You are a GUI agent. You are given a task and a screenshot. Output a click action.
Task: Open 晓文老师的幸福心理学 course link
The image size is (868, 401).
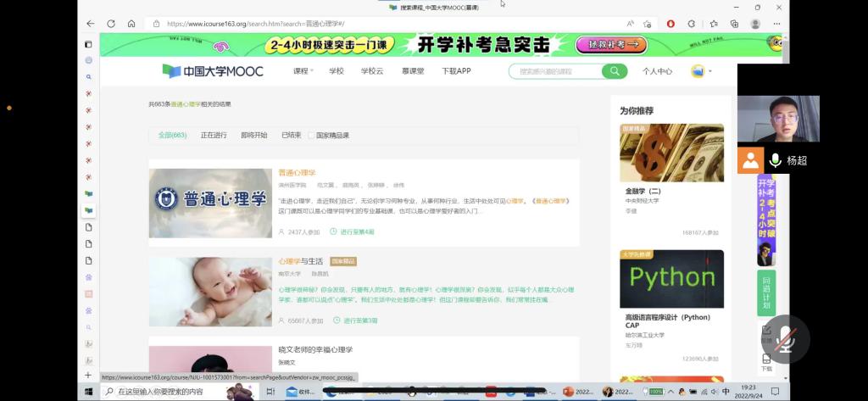point(315,349)
